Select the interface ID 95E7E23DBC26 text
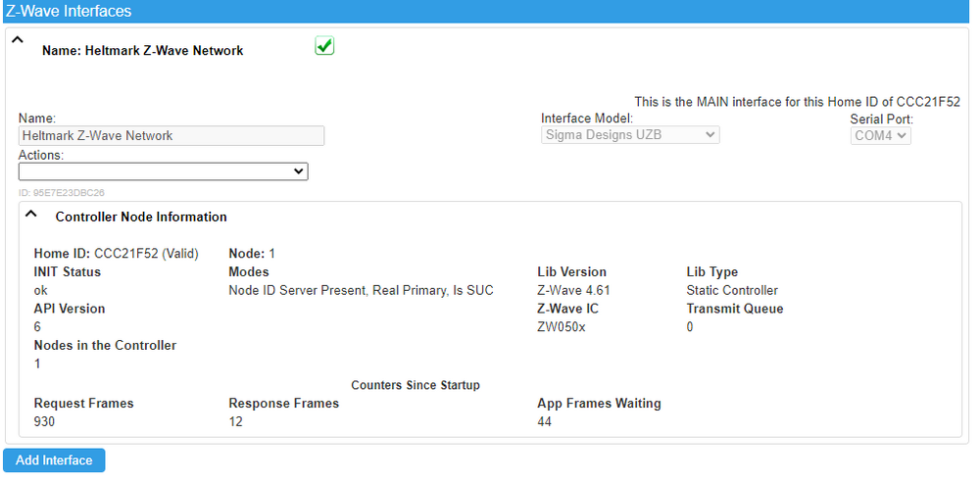Screen dimensions: 980x484 click(61, 193)
